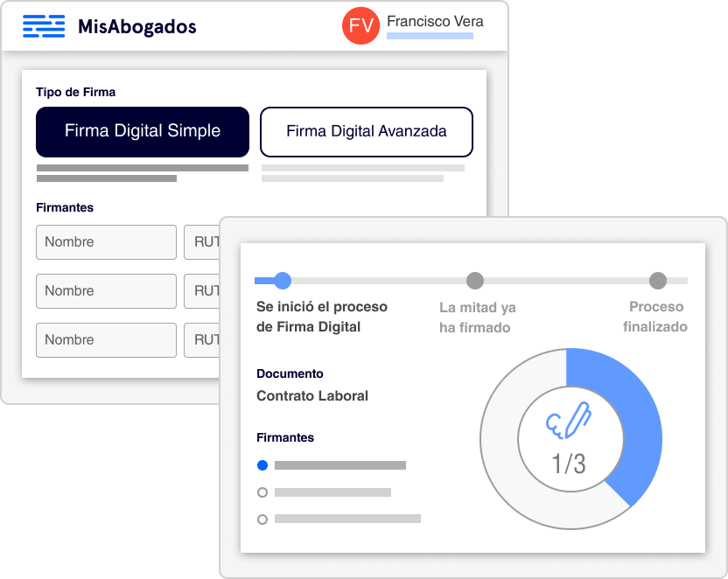728x579 pixels.
Task: Click the final progress step marker
Action: click(x=658, y=281)
